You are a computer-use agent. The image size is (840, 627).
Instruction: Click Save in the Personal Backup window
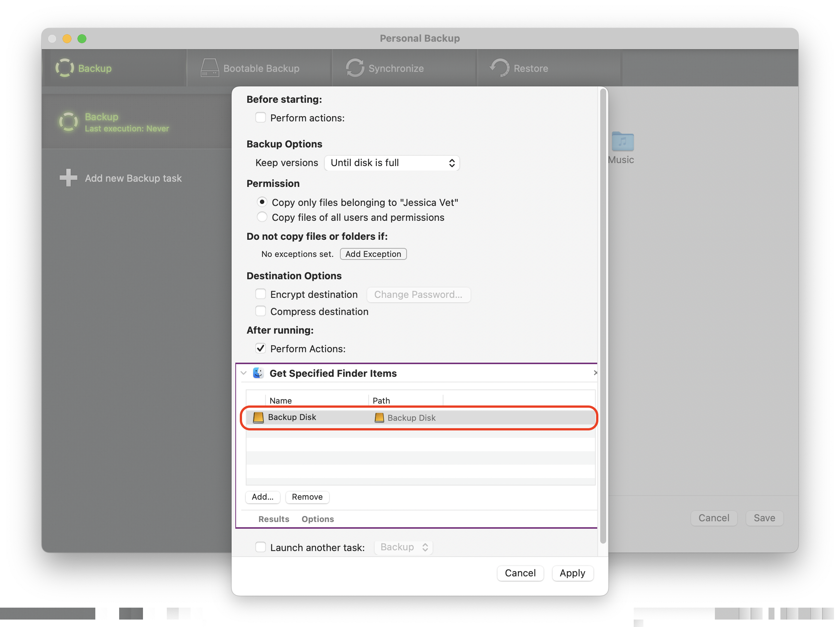(x=764, y=518)
